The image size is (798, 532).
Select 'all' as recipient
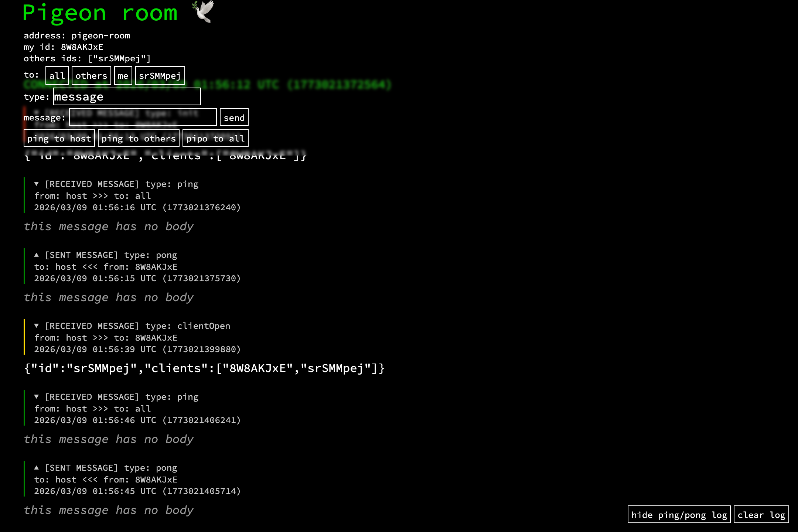57,76
